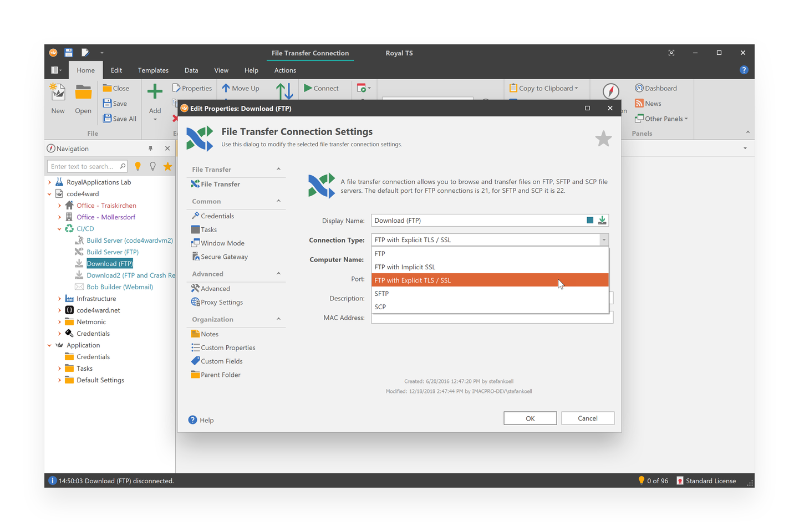Switch to the View ribbon tab
This screenshot has height=532, width=799.
click(221, 70)
